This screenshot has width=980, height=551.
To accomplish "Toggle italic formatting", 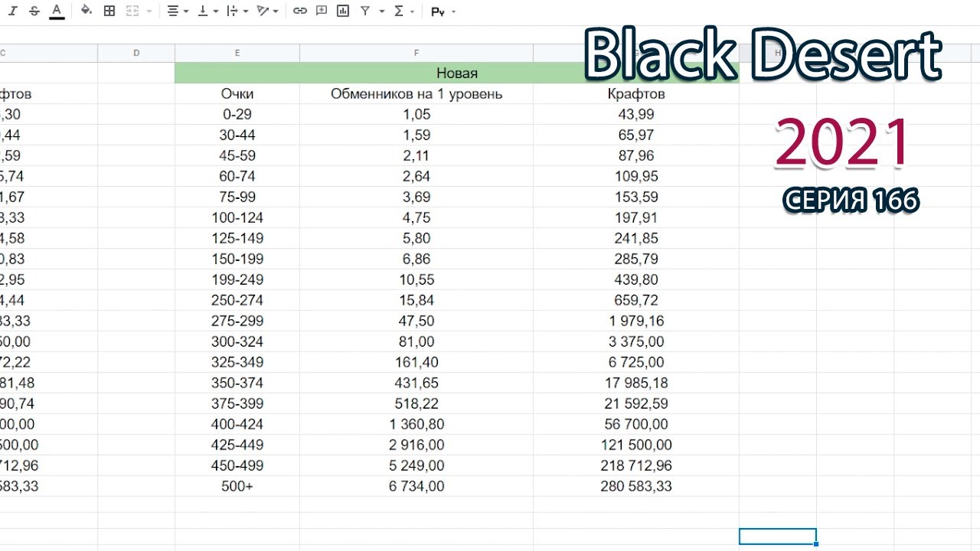I will tap(13, 11).
